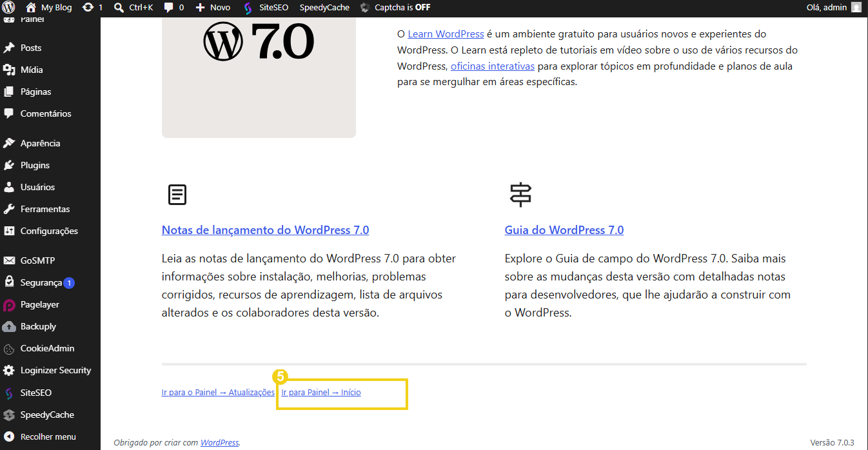Click the SiteSEO logo in admin bar
Viewport: 868px width, 450px height.
[248, 8]
